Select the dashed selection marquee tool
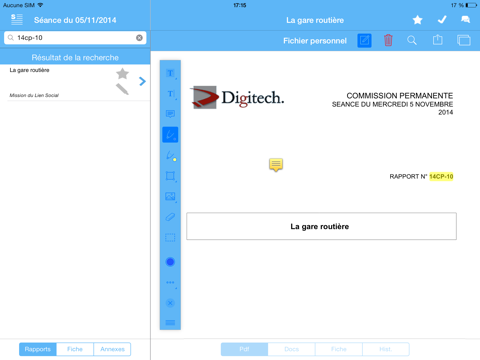The height and width of the screenshot is (360, 480). tap(170, 238)
